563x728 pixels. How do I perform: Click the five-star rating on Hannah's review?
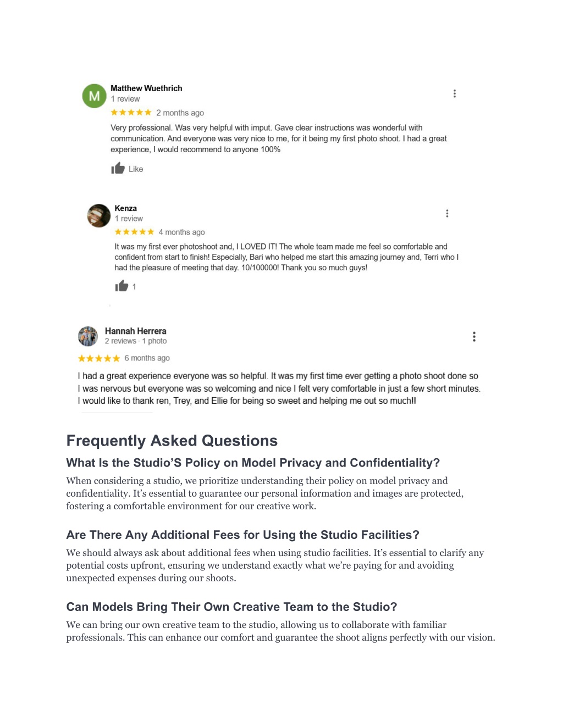click(99, 358)
